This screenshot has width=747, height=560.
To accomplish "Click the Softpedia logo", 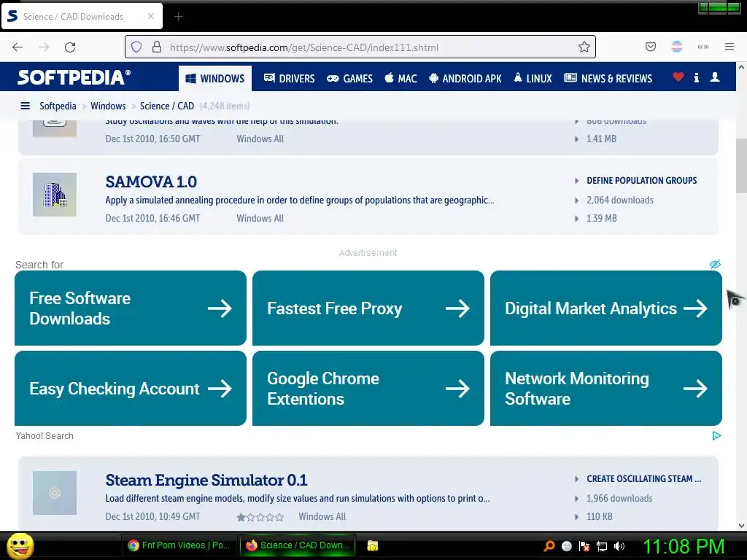I will [74, 77].
